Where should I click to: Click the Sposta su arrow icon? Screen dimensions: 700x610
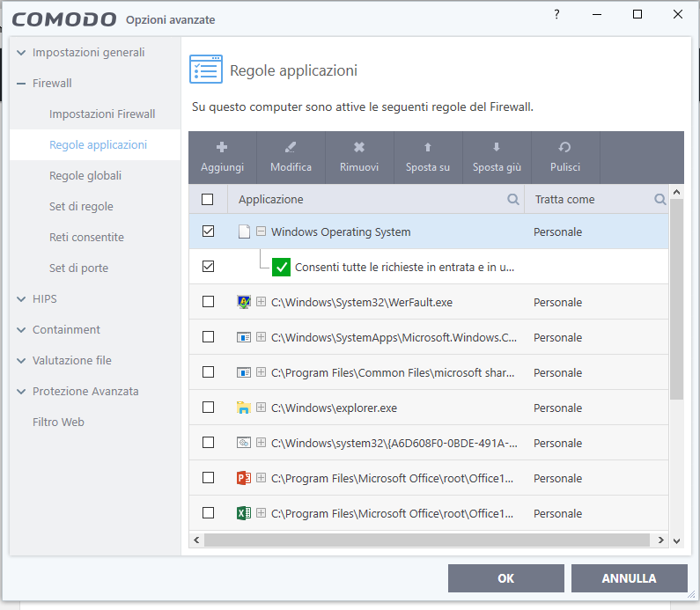tap(428, 148)
